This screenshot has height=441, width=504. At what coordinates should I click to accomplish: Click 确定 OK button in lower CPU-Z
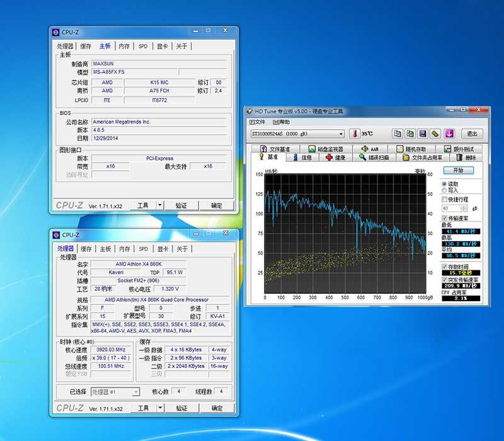pyautogui.click(x=217, y=408)
